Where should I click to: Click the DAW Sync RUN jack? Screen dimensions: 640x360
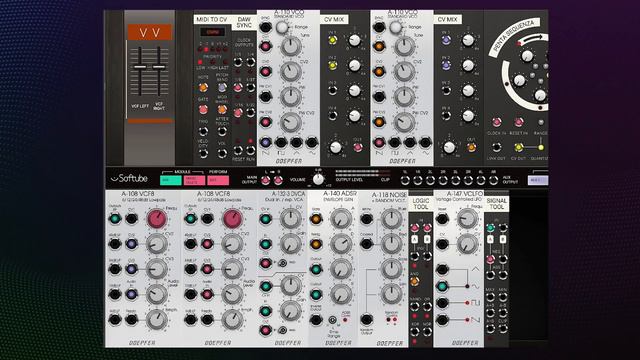point(250,150)
